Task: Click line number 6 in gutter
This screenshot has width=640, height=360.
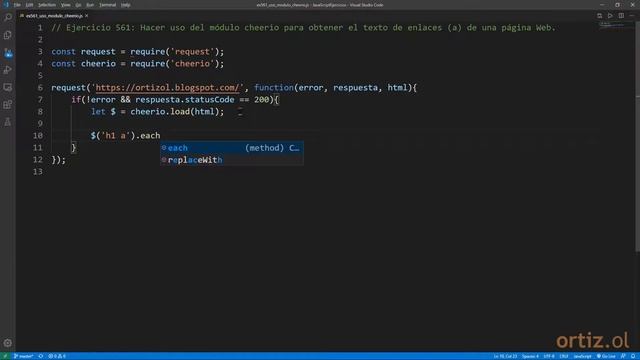Action: [x=40, y=88]
